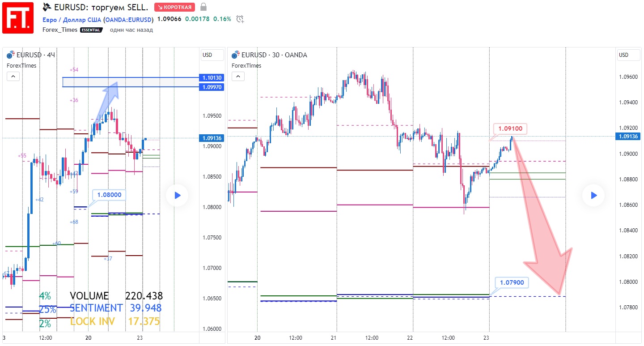Click the 1.09066 quote in the header
This screenshot has height=346, width=644.
pyautogui.click(x=169, y=19)
